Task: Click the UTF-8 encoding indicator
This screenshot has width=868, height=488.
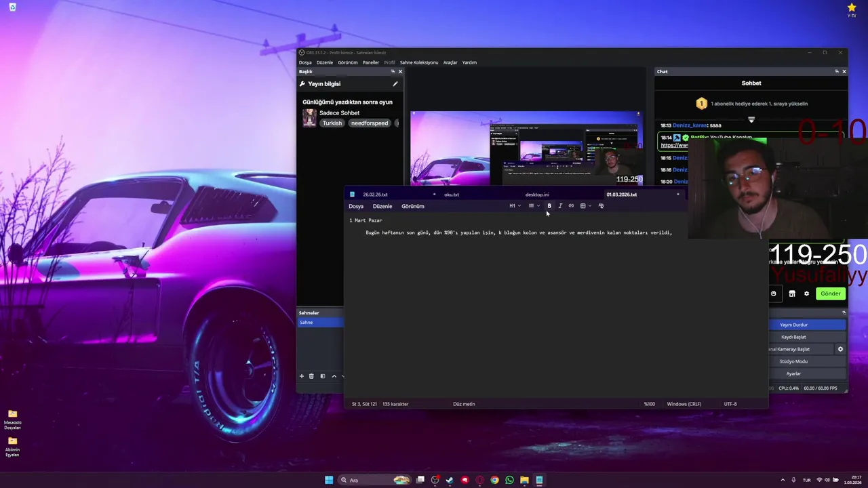Action: point(730,404)
